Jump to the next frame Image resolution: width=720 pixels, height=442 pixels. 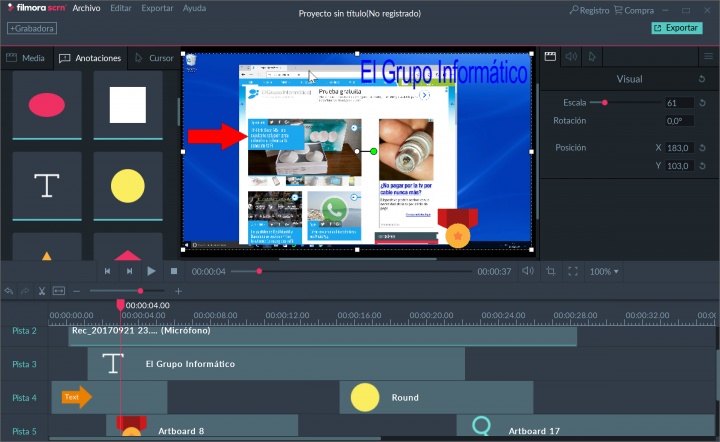129,271
